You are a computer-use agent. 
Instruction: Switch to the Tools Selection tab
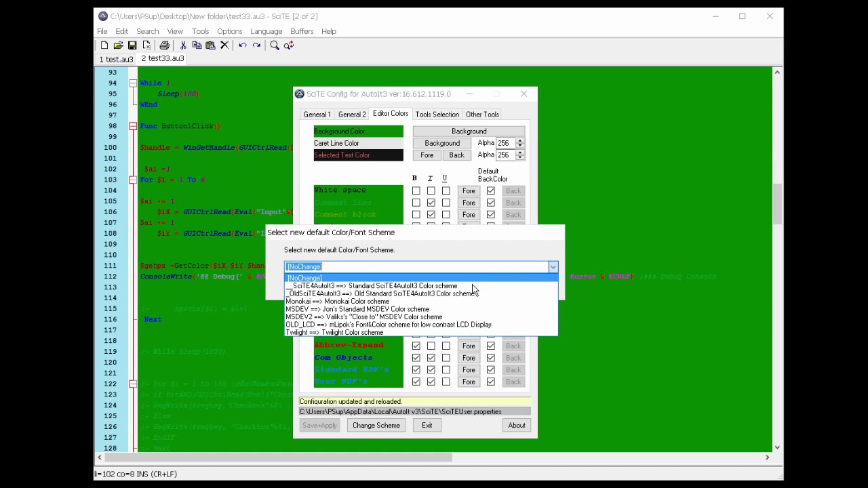(x=437, y=115)
